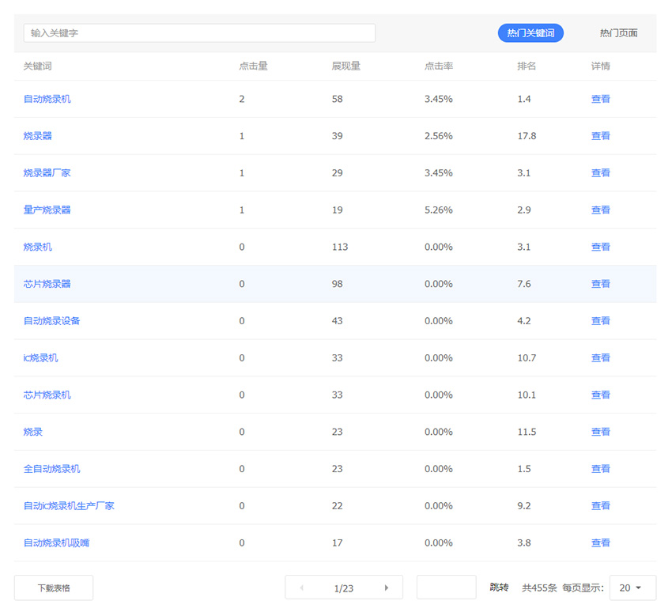Click 查看 for the 芯片烧录机 row
Image resolution: width=672 pixels, height=616 pixels.
pos(600,395)
